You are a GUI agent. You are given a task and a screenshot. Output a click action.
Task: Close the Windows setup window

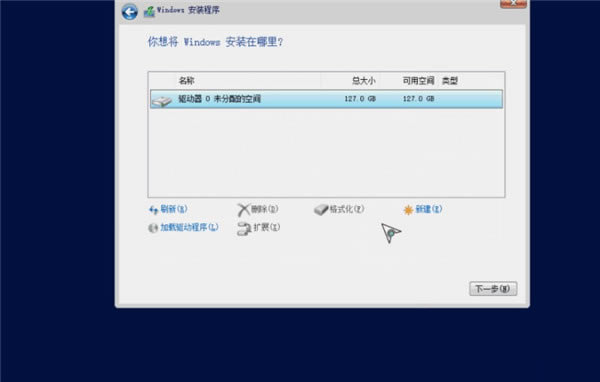pos(513,3)
